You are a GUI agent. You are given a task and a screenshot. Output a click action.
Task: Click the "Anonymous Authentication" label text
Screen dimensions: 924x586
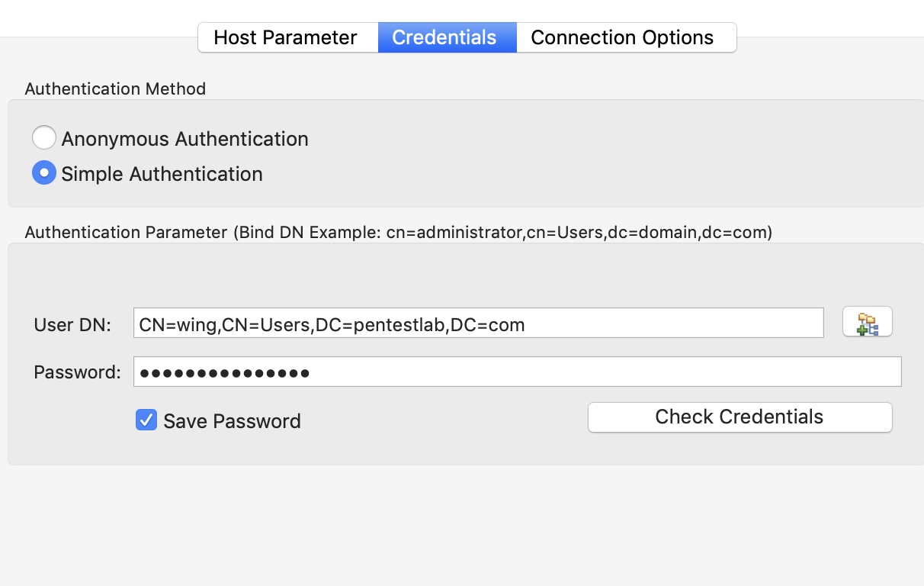(x=184, y=139)
